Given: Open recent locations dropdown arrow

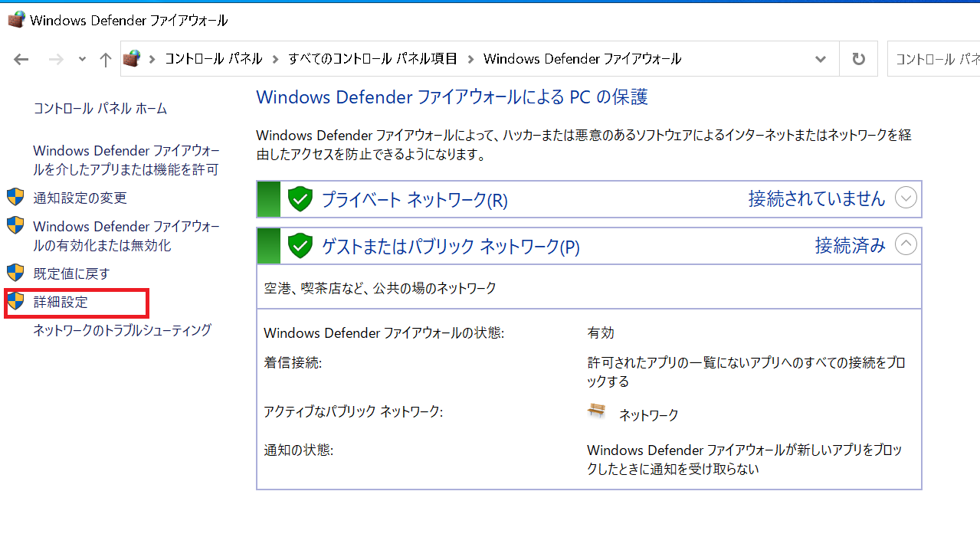Looking at the screenshot, I should tap(82, 60).
